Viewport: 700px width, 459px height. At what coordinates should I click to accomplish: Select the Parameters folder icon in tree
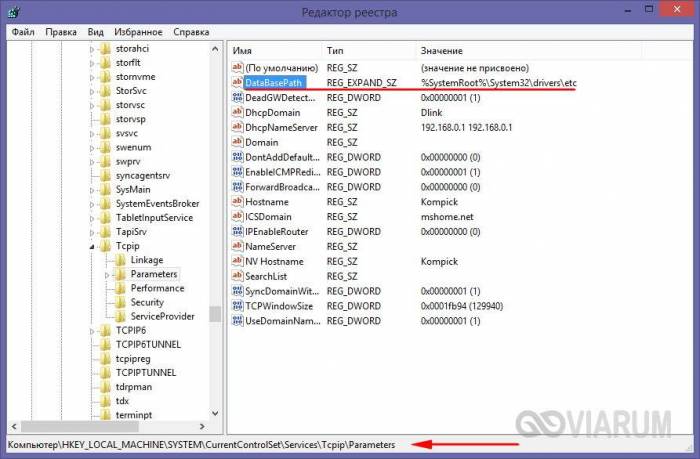pos(120,274)
